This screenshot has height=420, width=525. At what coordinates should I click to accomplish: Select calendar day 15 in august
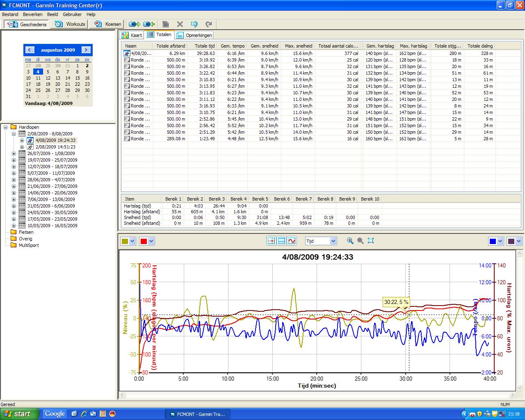77,78
